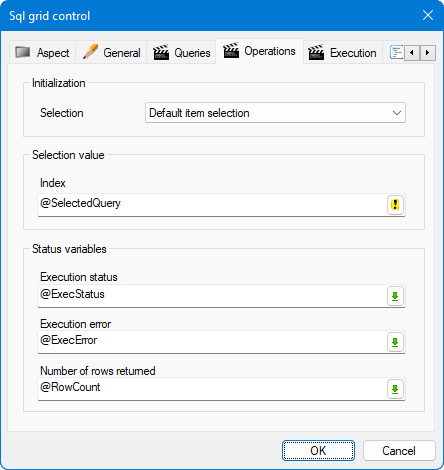Viewport: 444px width, 470px height.
Task: Click the clapperboard icon on Queries tab
Action: click(161, 52)
